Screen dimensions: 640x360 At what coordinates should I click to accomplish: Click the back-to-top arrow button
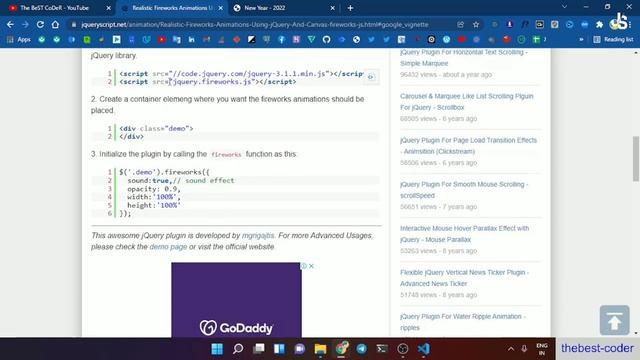(614, 320)
